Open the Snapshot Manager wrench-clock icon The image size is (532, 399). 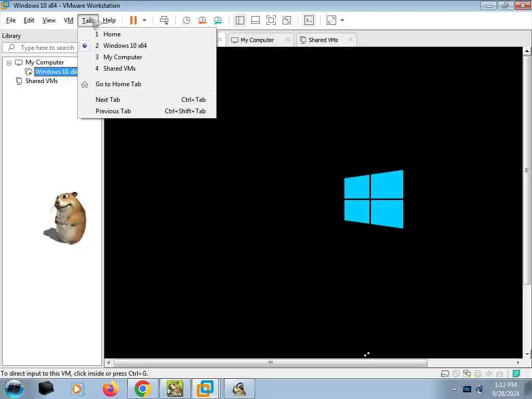[218, 20]
